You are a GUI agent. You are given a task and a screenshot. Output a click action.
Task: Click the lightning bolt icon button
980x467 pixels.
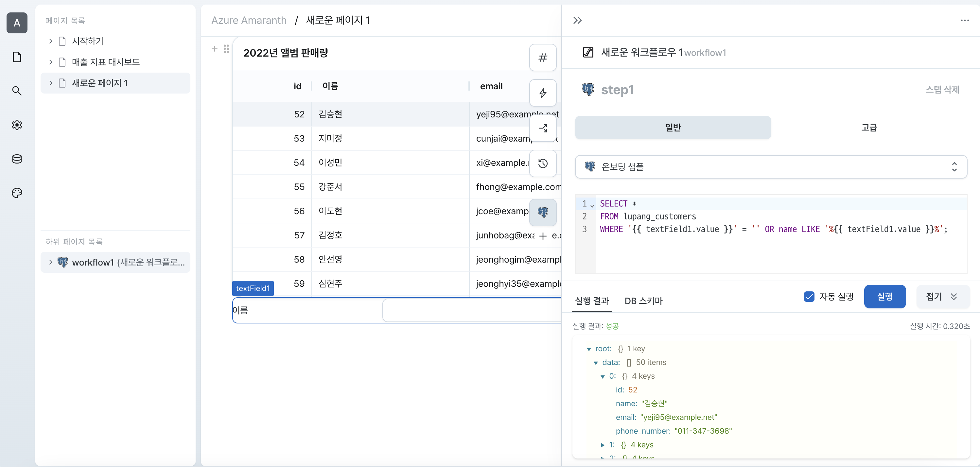click(x=543, y=93)
